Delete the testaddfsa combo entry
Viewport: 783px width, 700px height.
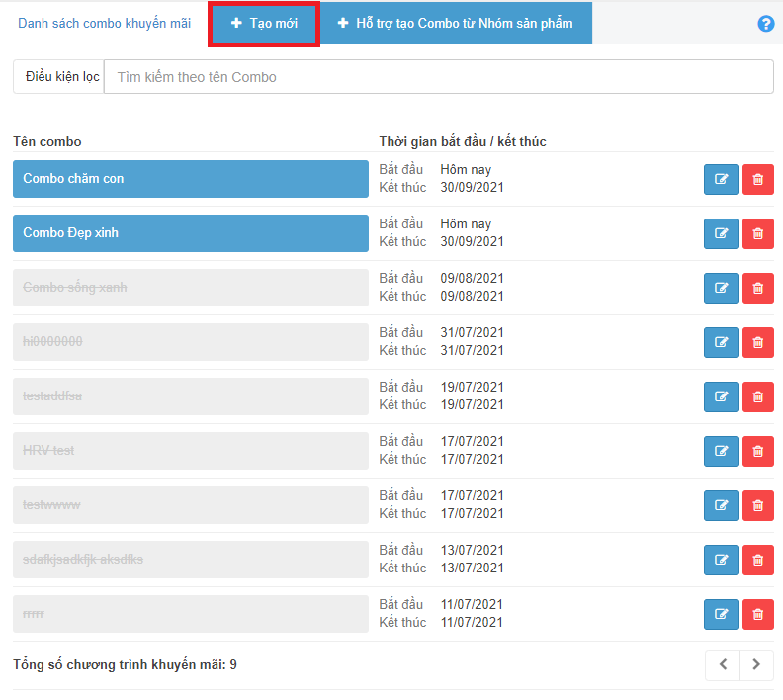point(758,396)
